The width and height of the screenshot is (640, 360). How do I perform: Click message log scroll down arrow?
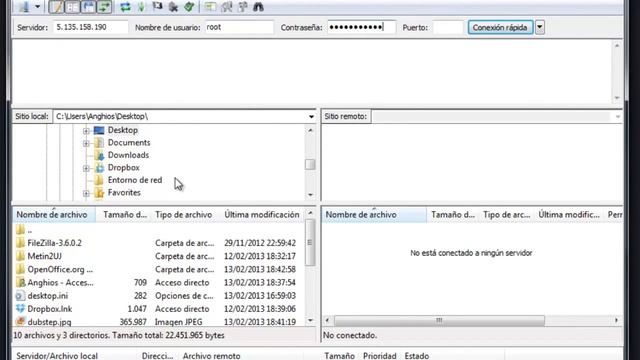[617, 98]
